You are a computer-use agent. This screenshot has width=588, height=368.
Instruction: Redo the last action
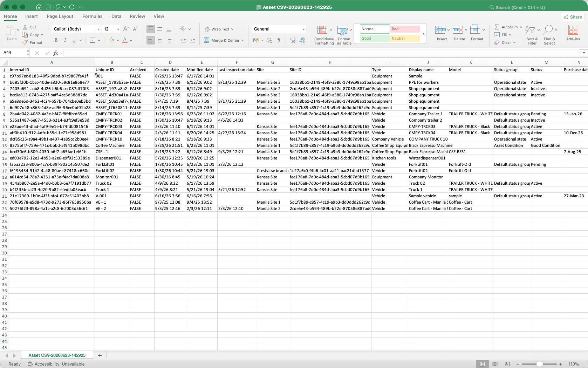click(x=72, y=7)
